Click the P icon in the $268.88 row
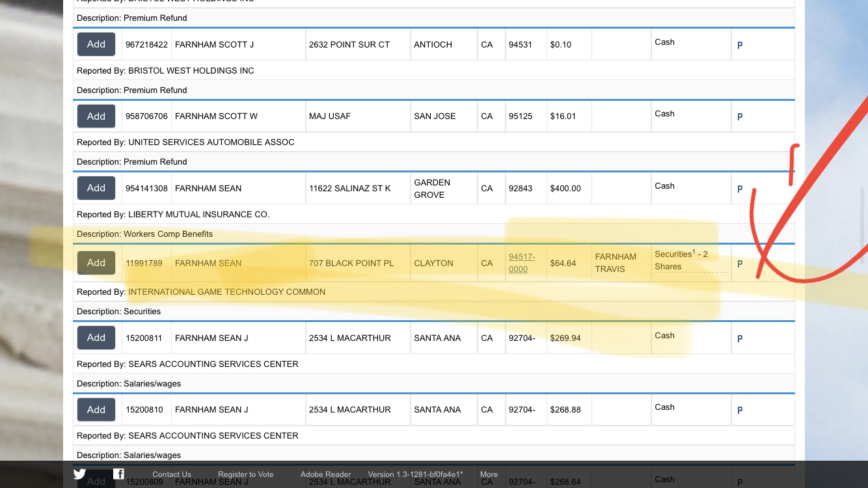The height and width of the screenshot is (488, 868). coord(740,411)
